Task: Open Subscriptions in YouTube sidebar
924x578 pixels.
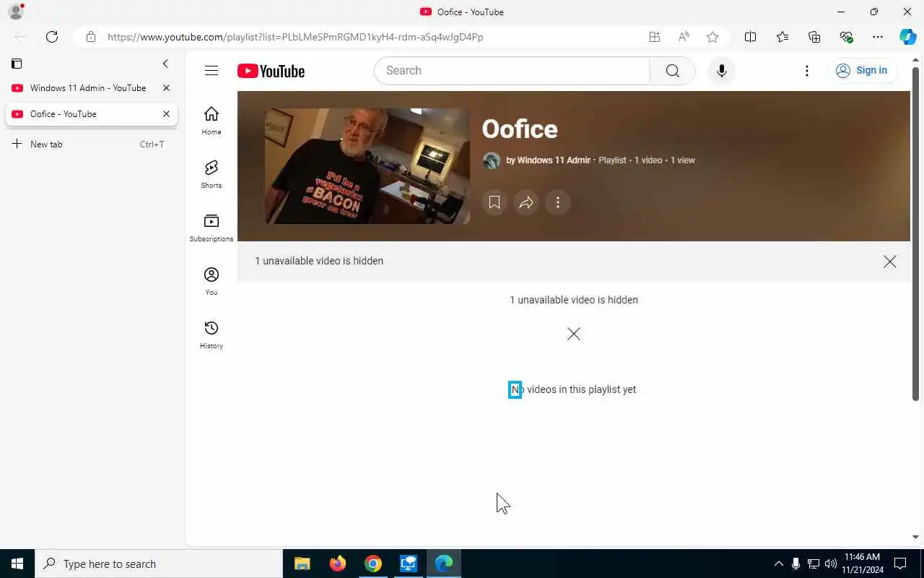Action: pos(211,228)
